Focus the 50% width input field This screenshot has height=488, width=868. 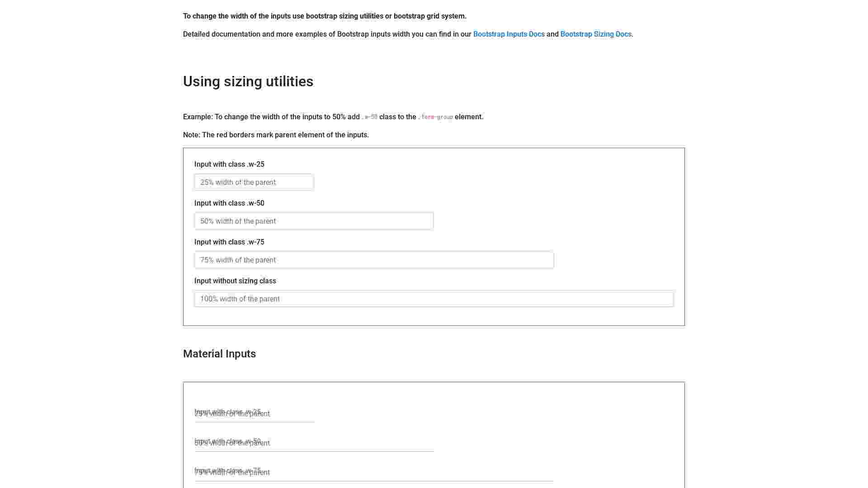click(x=314, y=221)
